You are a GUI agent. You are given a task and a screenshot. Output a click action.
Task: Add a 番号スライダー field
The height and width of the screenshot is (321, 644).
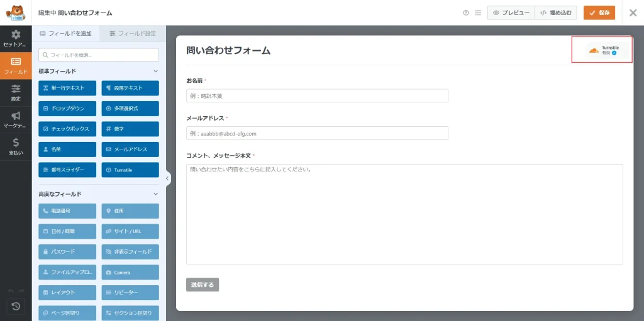(67, 170)
